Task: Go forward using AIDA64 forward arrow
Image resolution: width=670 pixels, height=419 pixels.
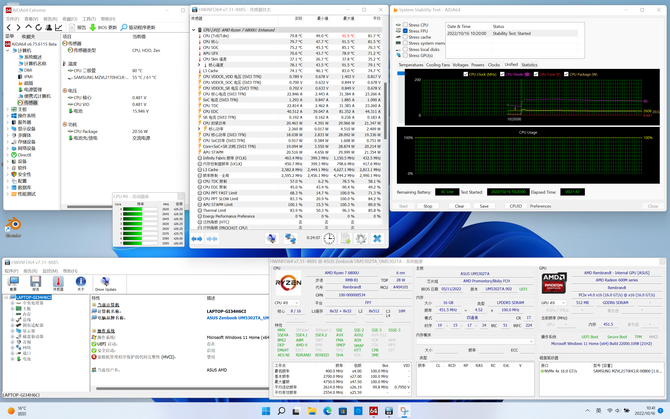Action: point(18,27)
